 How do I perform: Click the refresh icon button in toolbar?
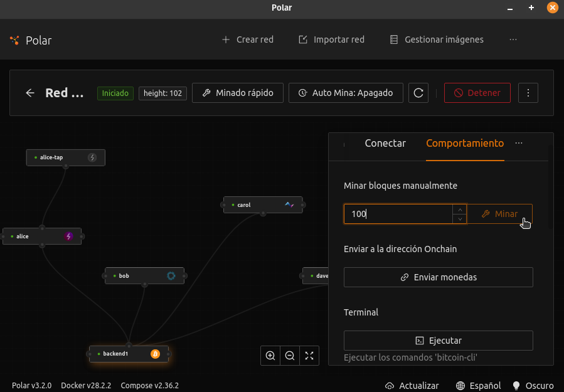click(x=418, y=93)
